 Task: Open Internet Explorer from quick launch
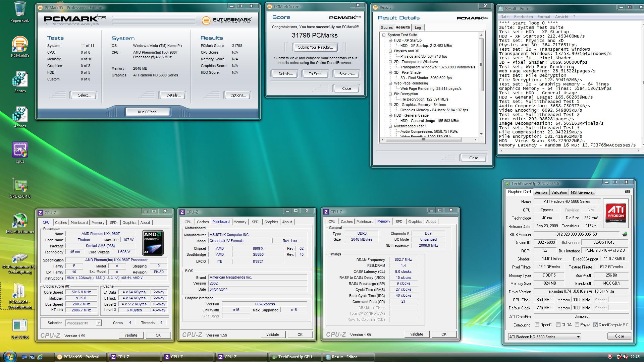(40, 357)
